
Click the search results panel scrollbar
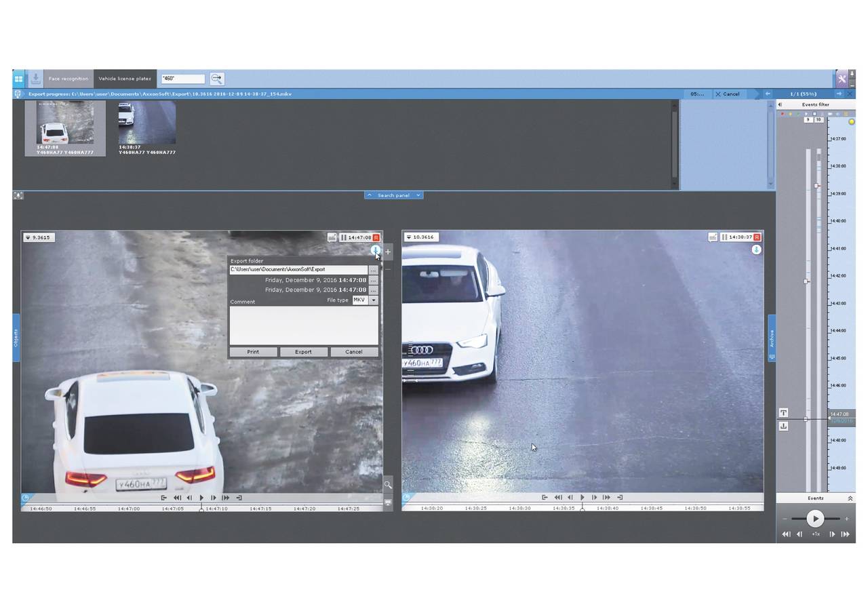point(675,145)
